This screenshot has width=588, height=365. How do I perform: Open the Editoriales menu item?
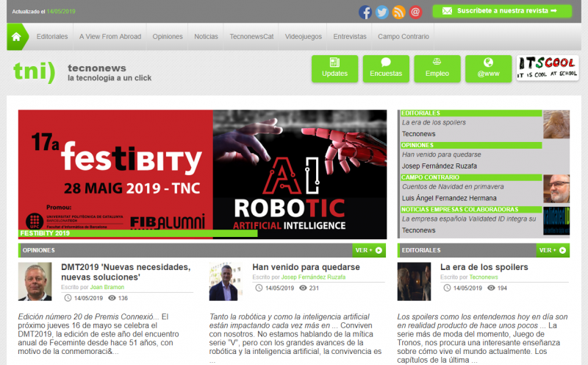(x=52, y=36)
